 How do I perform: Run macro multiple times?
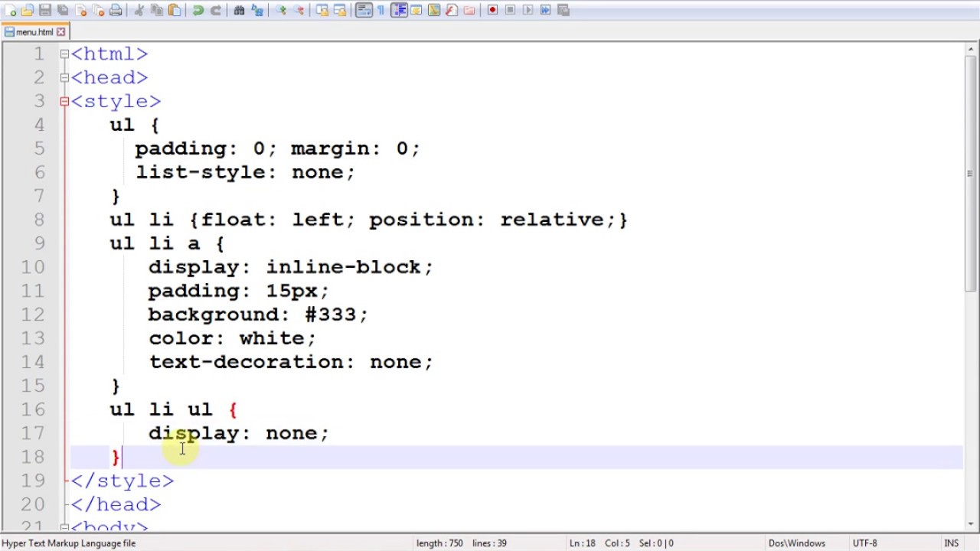[545, 10]
